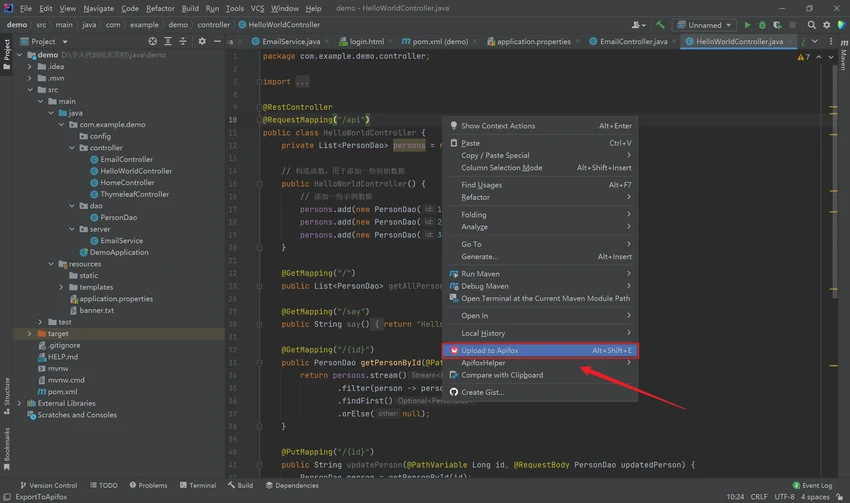Click Collapse All in Project panel
The image size is (850, 503).
183,41
